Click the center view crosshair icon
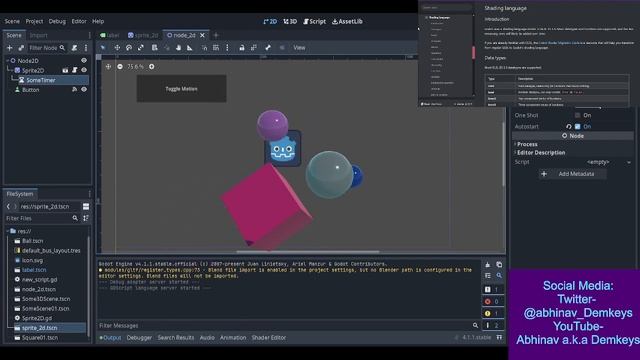 tap(109, 67)
